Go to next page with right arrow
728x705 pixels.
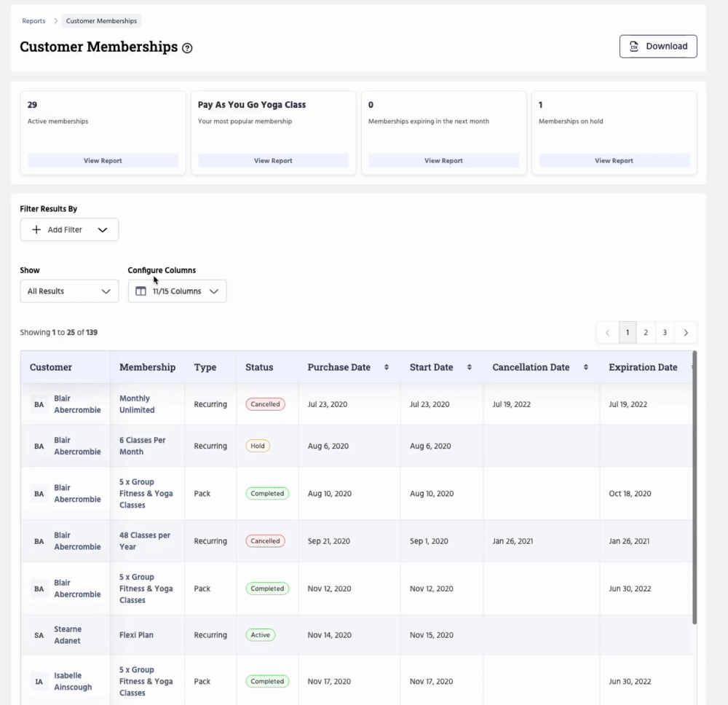pyautogui.click(x=685, y=333)
